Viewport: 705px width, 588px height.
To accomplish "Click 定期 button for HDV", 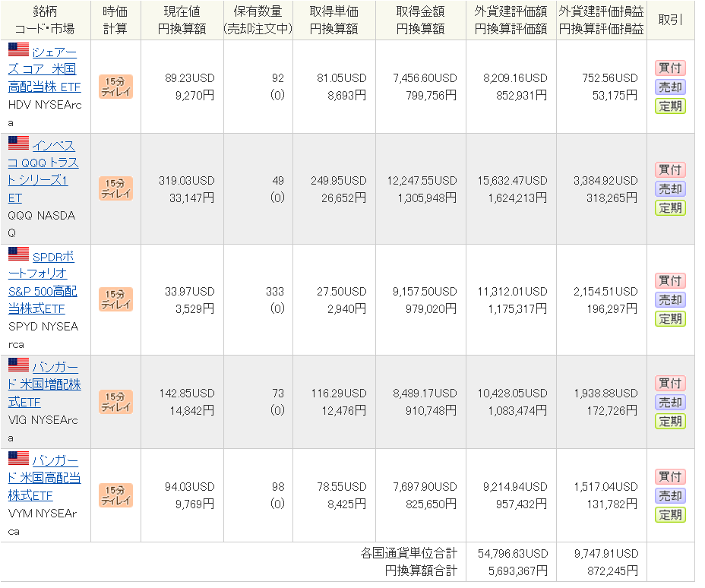I will [x=670, y=106].
